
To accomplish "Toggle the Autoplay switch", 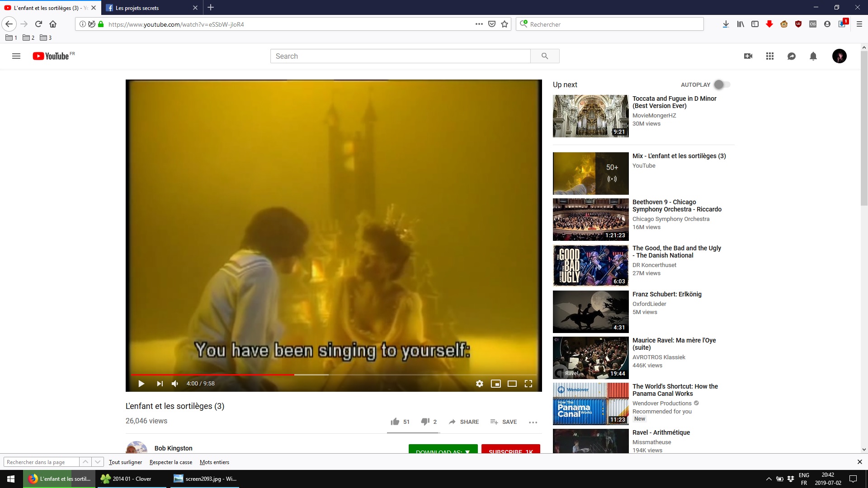I will click(x=722, y=84).
